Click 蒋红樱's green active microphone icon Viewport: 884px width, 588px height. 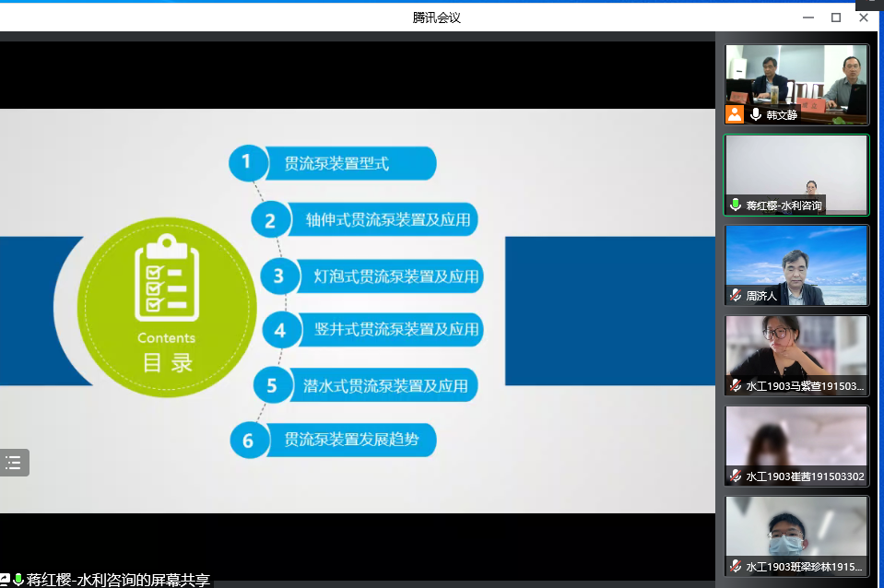click(736, 205)
